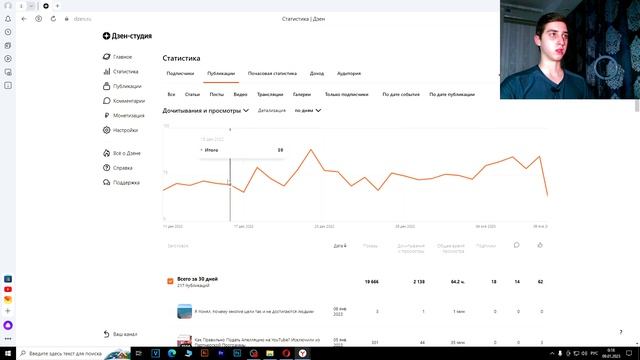Viewport: 640px width, 360px height.
Task: Filter publications by Статьи
Action: [x=192, y=94]
